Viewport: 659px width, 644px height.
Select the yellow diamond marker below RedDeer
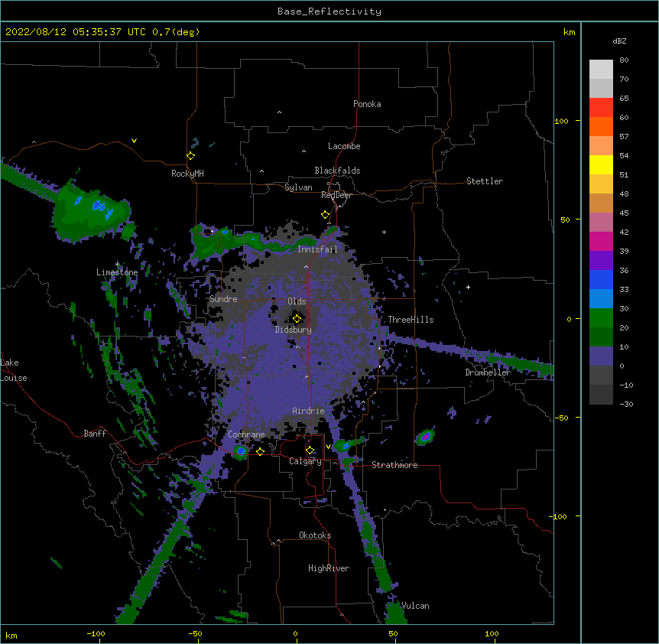(325, 215)
